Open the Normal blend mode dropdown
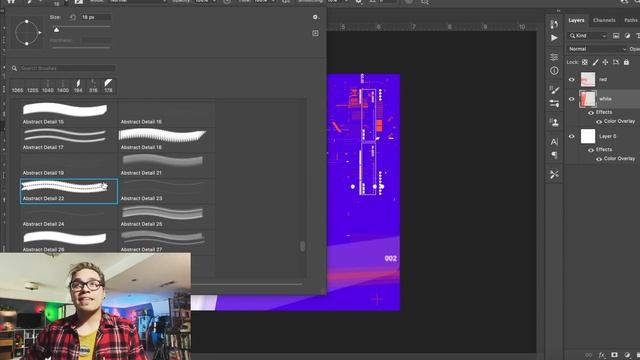This screenshot has height=360, width=640. (597, 49)
